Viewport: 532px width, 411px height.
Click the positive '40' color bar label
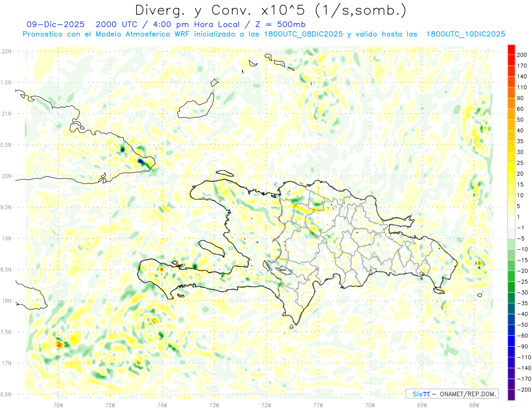pyautogui.click(x=520, y=131)
